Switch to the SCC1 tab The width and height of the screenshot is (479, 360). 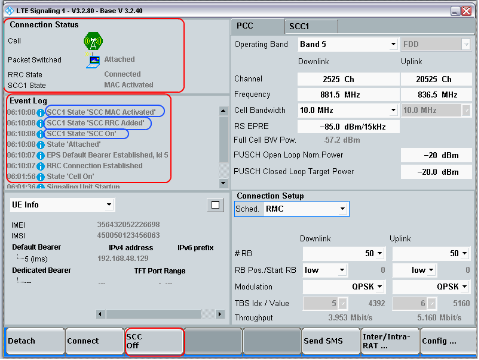[311, 26]
